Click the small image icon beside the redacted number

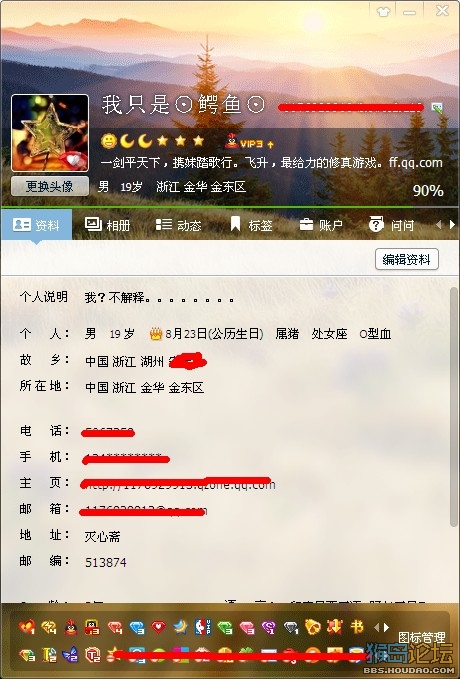tap(437, 108)
